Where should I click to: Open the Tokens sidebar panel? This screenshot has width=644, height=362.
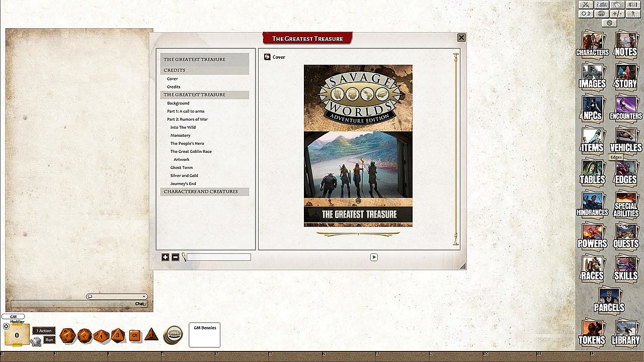tap(592, 332)
